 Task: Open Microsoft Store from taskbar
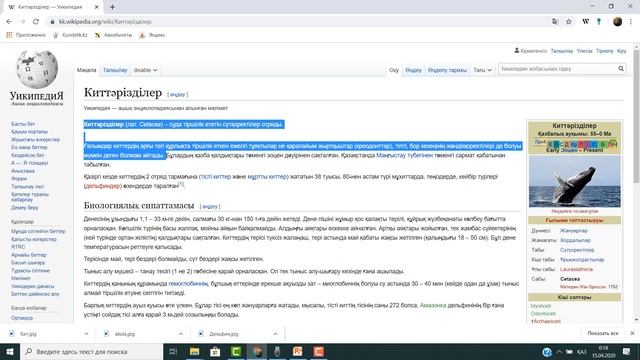point(215,351)
